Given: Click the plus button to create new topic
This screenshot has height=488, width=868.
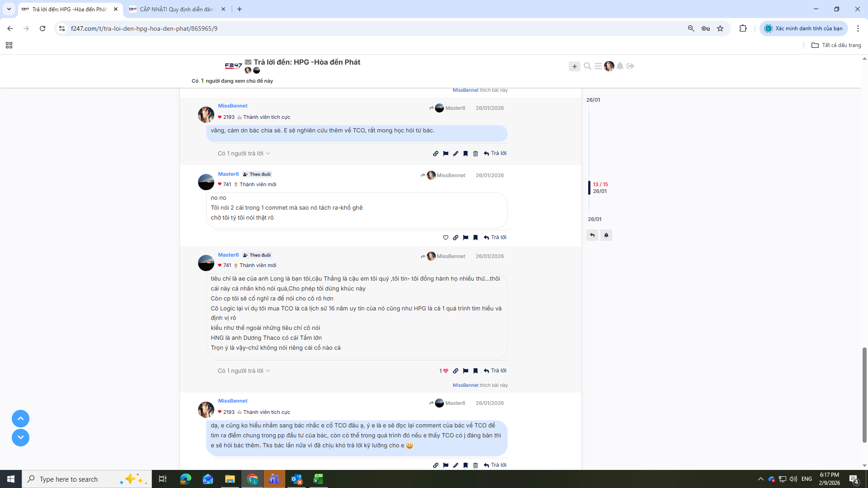Looking at the screenshot, I should (x=574, y=66).
